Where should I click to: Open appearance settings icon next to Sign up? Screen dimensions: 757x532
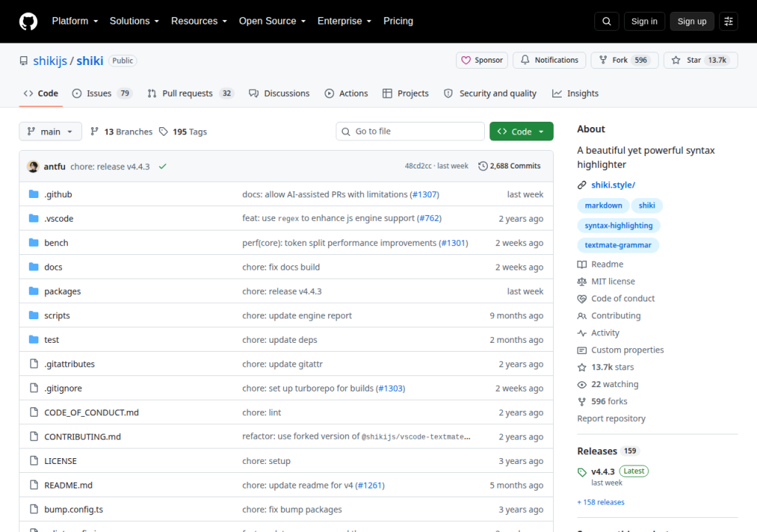(728, 21)
